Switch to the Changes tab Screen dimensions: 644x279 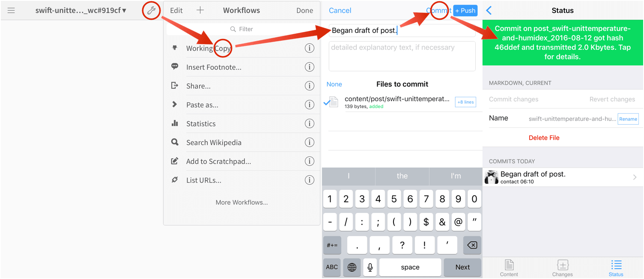[562, 268]
